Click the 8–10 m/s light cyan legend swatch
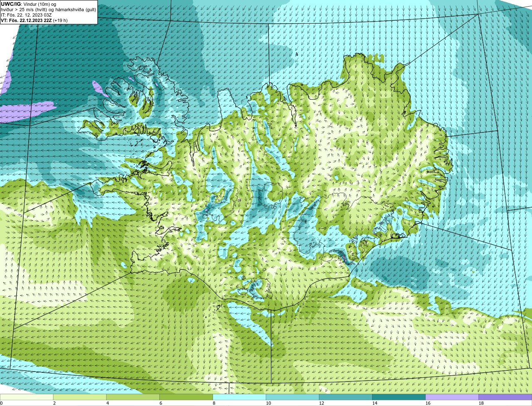532x406 pixels. click(x=239, y=397)
